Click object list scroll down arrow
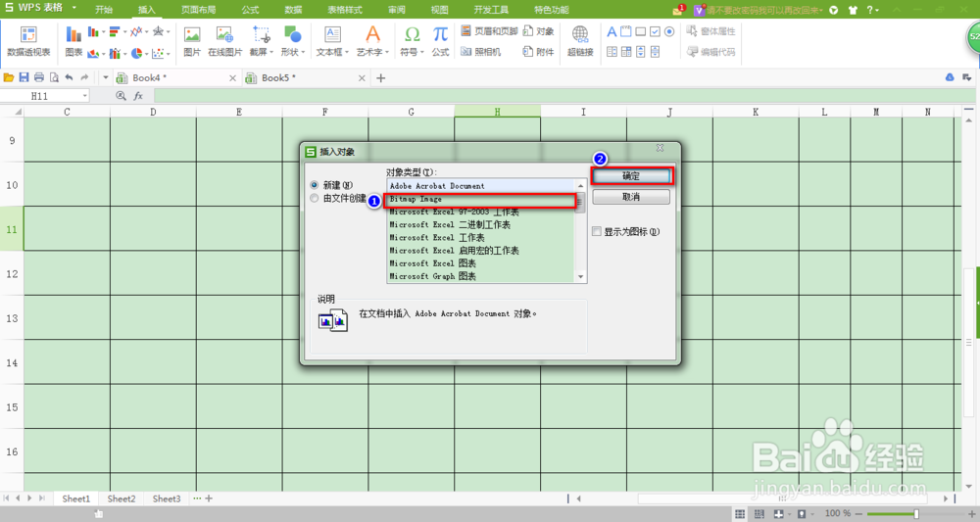This screenshot has width=980, height=522. click(580, 276)
